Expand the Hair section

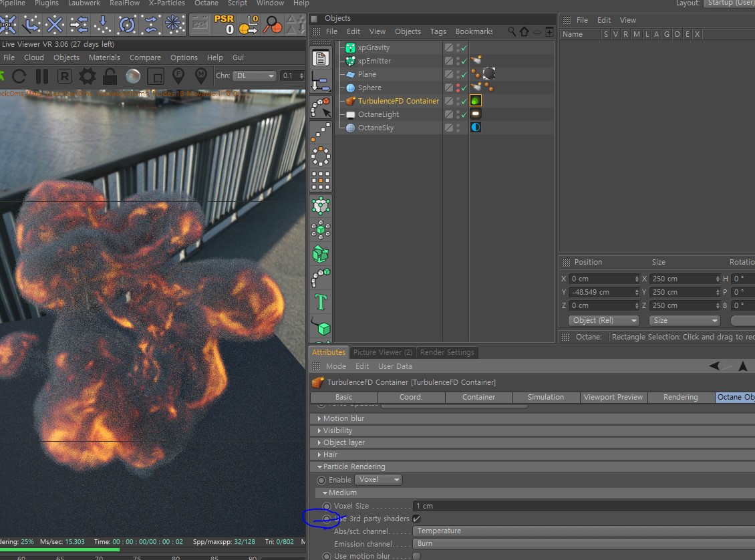[x=330, y=454]
